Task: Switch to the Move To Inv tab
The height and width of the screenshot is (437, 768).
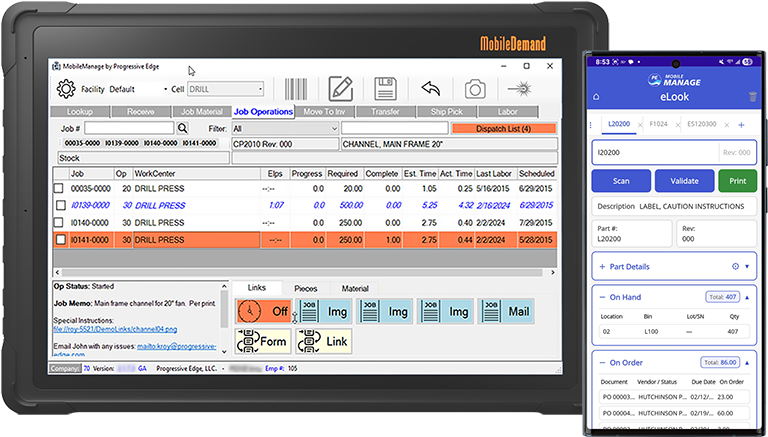Action: pyautogui.click(x=324, y=112)
